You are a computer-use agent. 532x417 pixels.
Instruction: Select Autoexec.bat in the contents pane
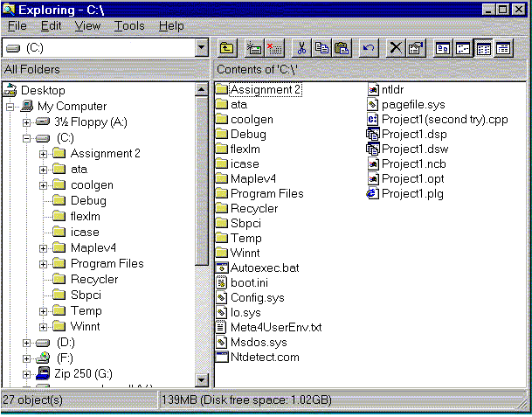coord(264,268)
